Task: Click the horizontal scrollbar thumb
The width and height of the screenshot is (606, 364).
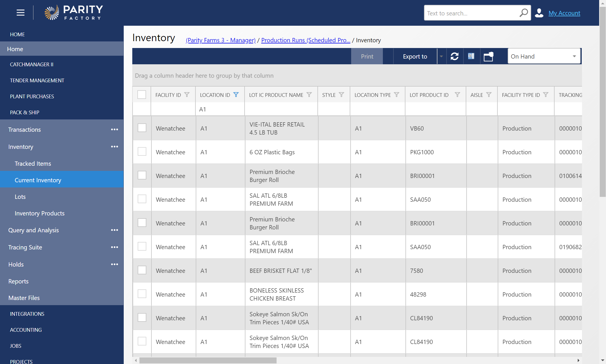Action: click(x=208, y=360)
